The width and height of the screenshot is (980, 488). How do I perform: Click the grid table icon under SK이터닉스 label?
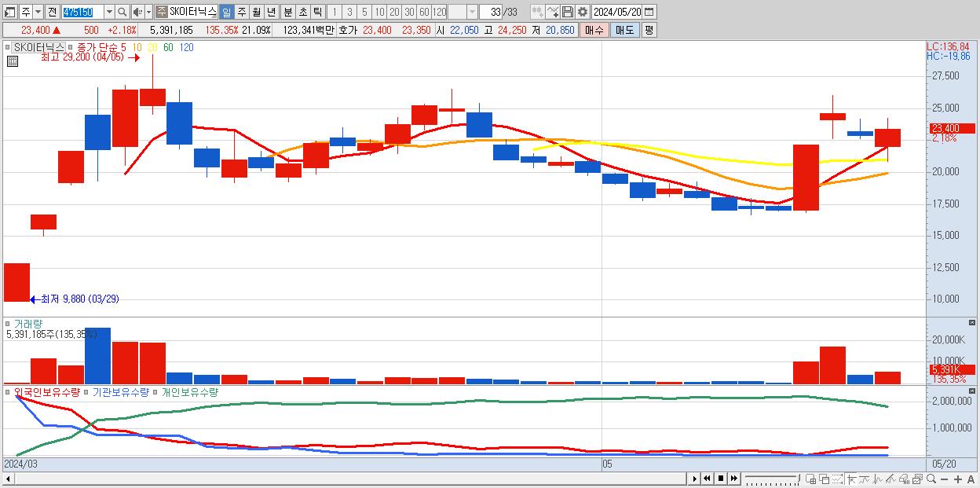[12, 61]
